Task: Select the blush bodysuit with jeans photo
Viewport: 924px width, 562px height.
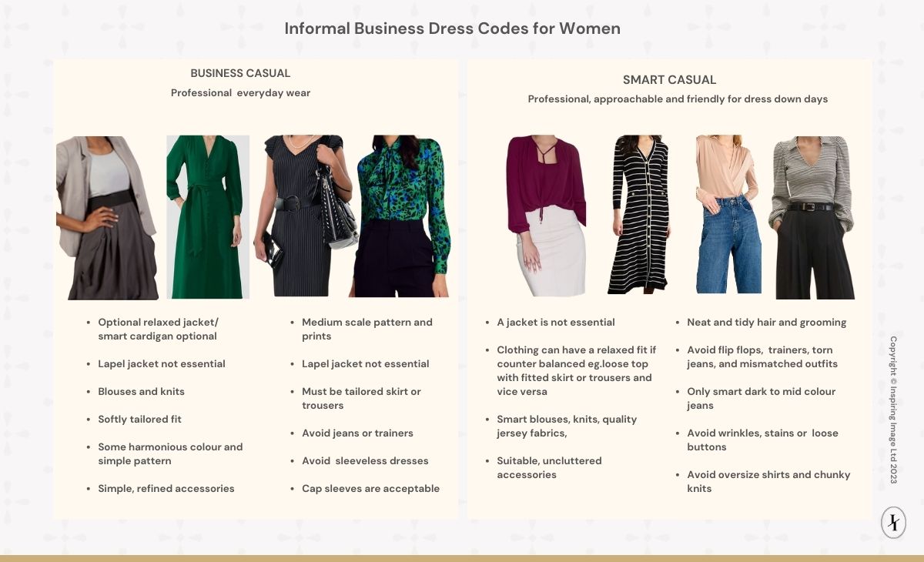Action: coord(728,216)
